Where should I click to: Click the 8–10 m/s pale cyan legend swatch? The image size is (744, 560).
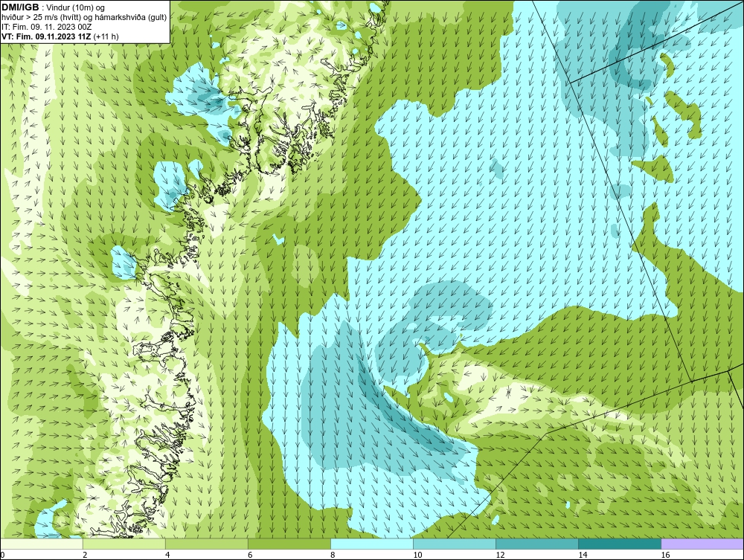372,544
